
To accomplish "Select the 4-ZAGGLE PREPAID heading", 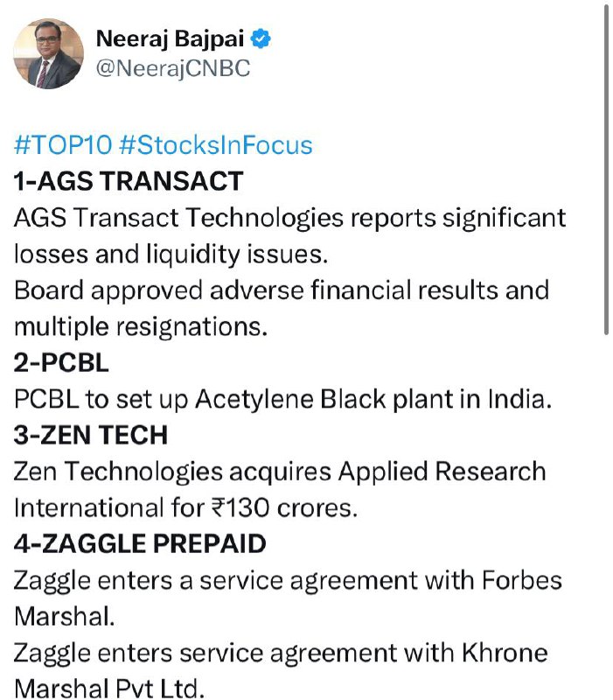I will 140,543.
